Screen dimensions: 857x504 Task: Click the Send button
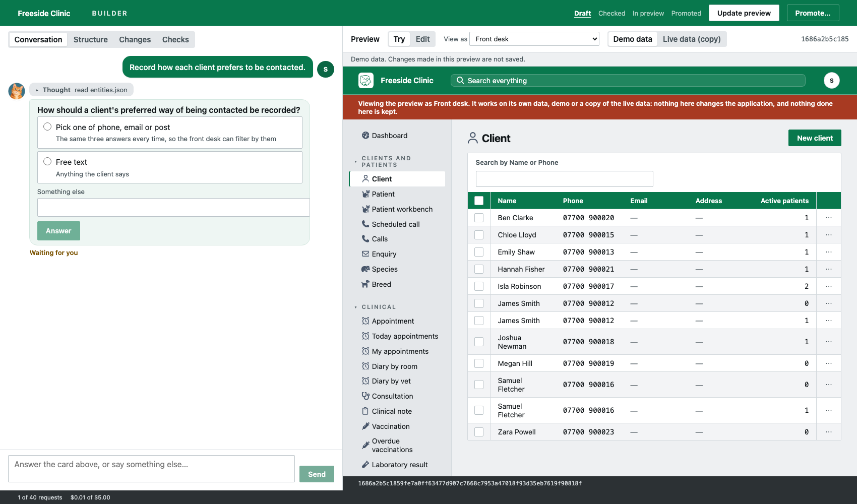click(x=317, y=474)
